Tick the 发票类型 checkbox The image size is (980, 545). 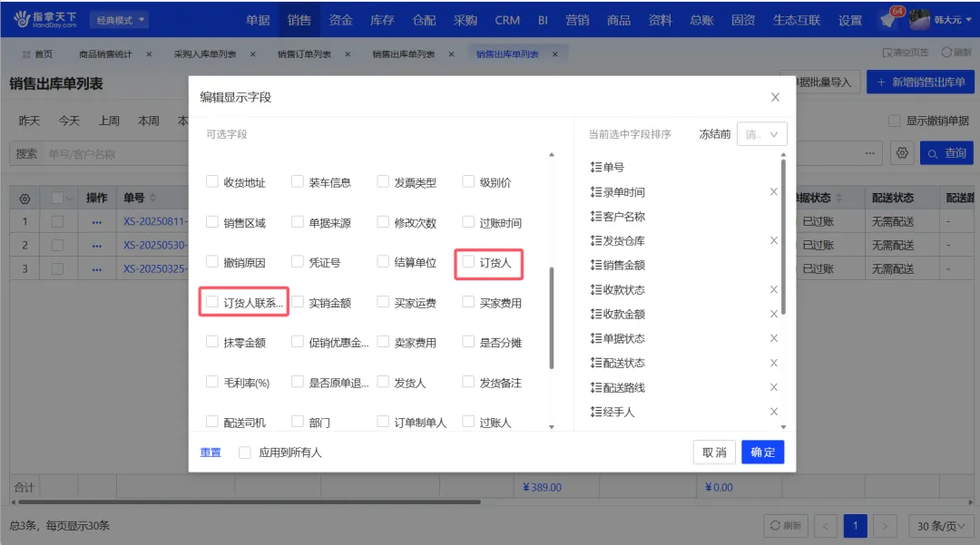point(383,181)
